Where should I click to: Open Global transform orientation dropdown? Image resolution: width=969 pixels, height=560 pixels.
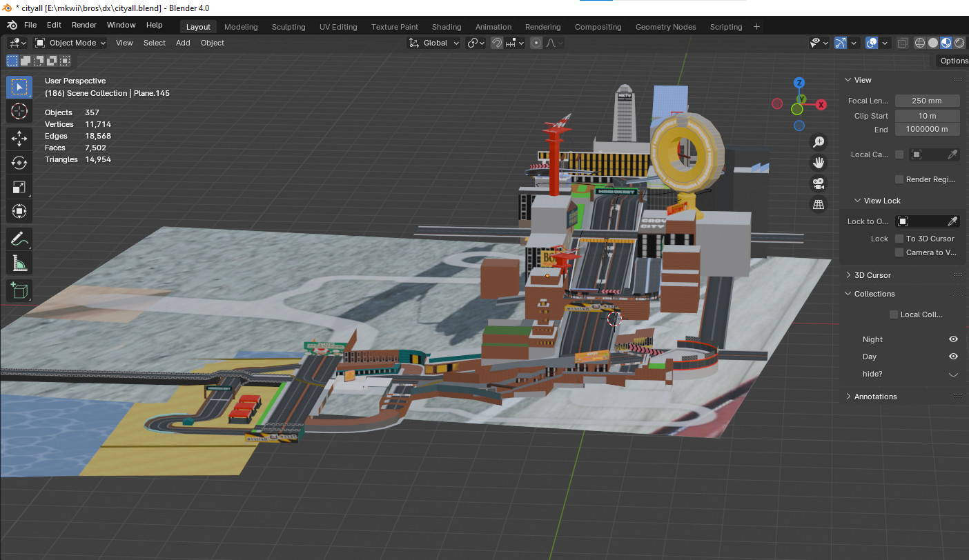[435, 43]
